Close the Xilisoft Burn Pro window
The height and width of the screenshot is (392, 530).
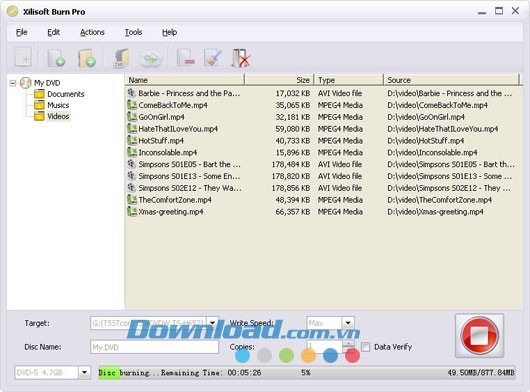[515, 11]
